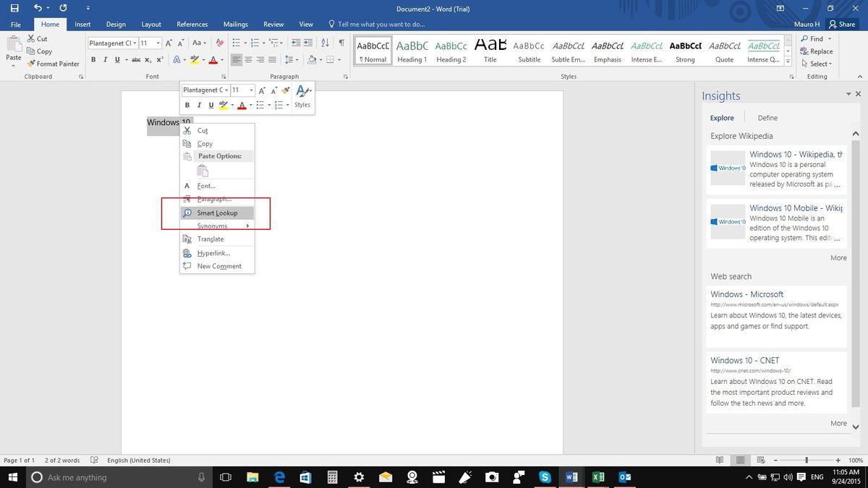The width and height of the screenshot is (868, 488).
Task: Switch to the Review ribbon tab
Action: (x=273, y=24)
